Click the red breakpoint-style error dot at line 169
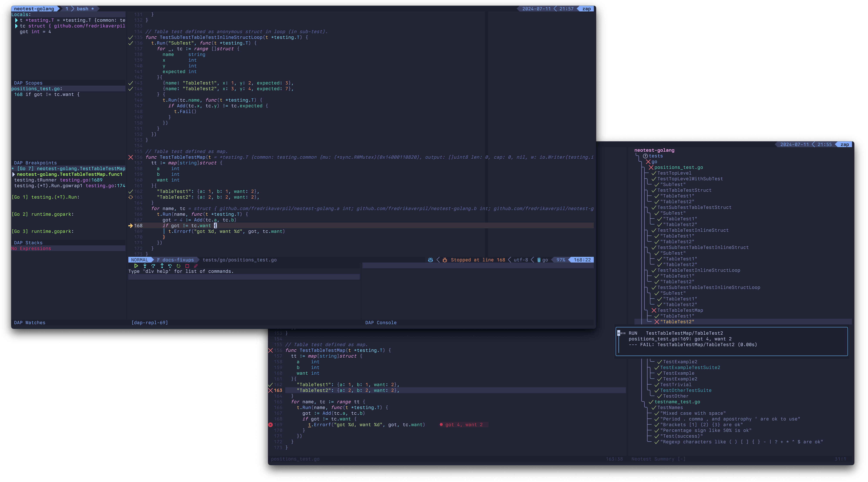 click(x=270, y=425)
